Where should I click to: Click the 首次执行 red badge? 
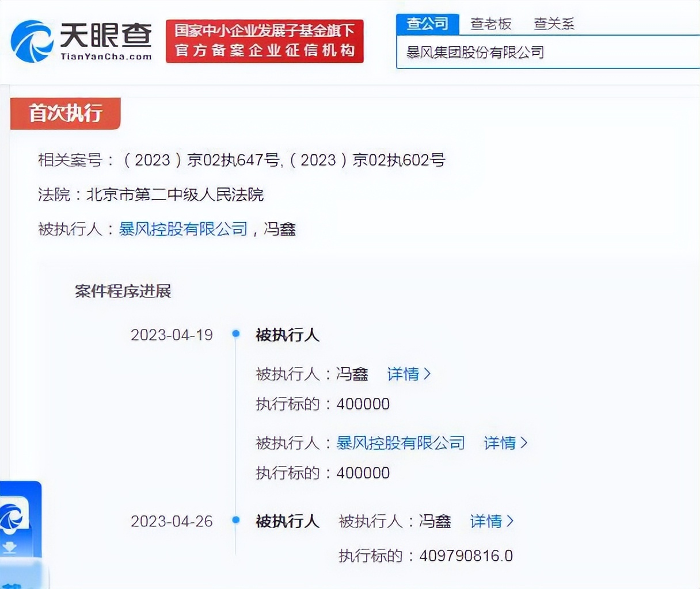click(x=65, y=114)
